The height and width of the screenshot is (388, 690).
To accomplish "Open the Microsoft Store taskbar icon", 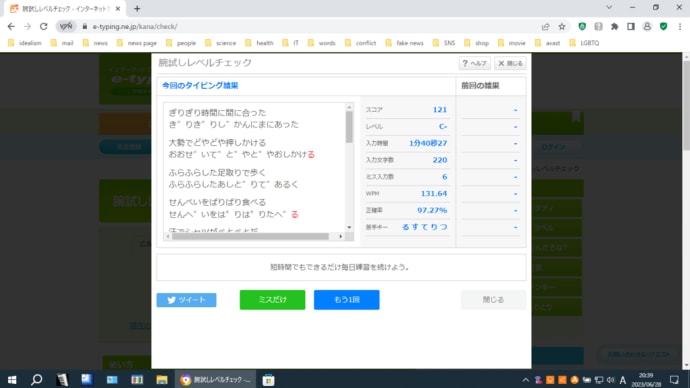I will pyautogui.click(x=268, y=380).
